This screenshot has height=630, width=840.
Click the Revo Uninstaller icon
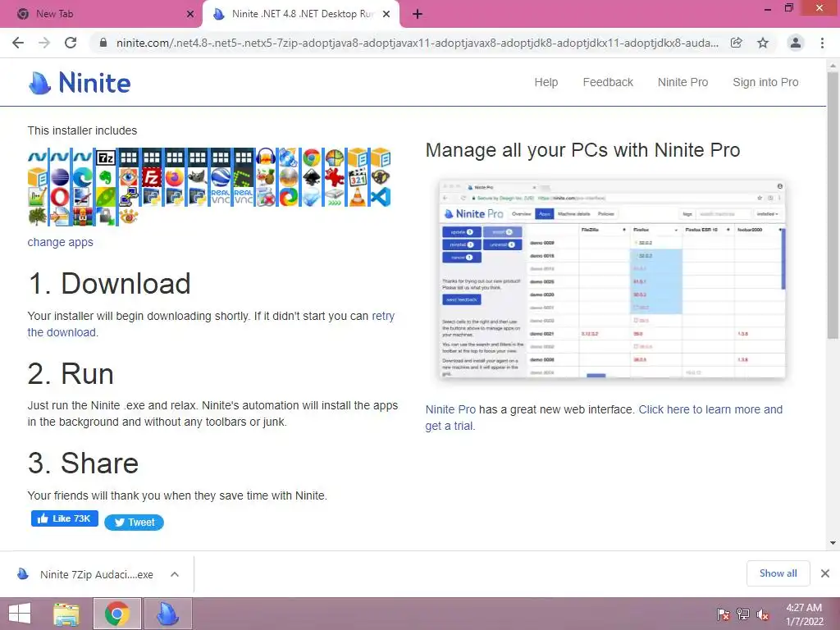(265, 196)
